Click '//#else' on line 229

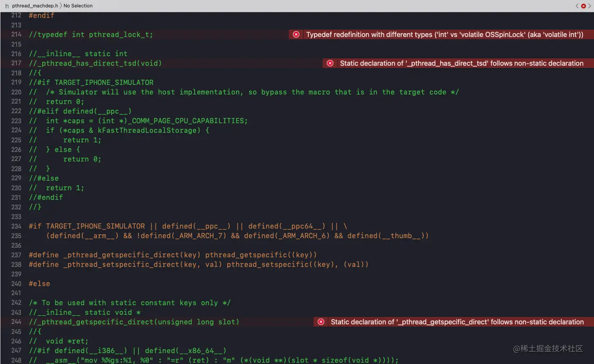pyautogui.click(x=44, y=178)
